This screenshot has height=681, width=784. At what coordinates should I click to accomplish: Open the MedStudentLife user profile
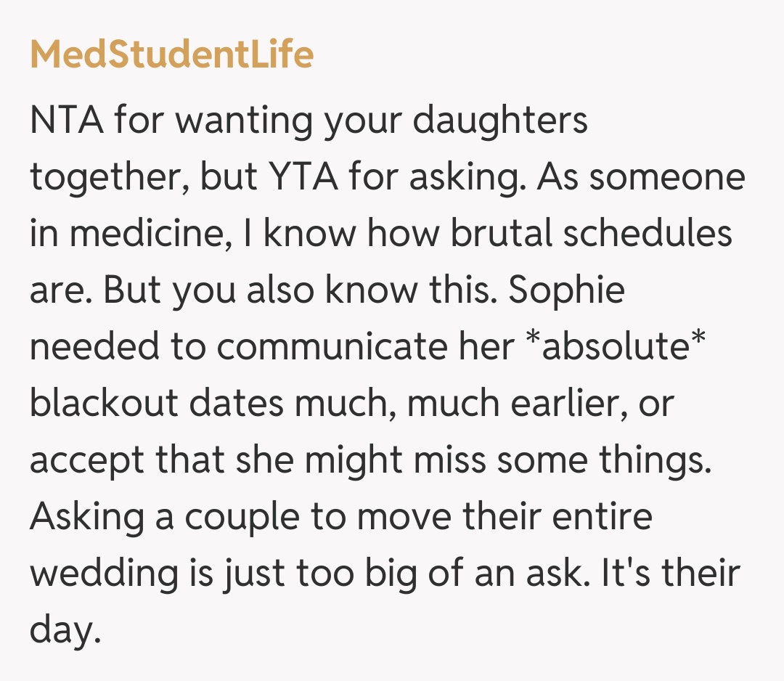(171, 54)
